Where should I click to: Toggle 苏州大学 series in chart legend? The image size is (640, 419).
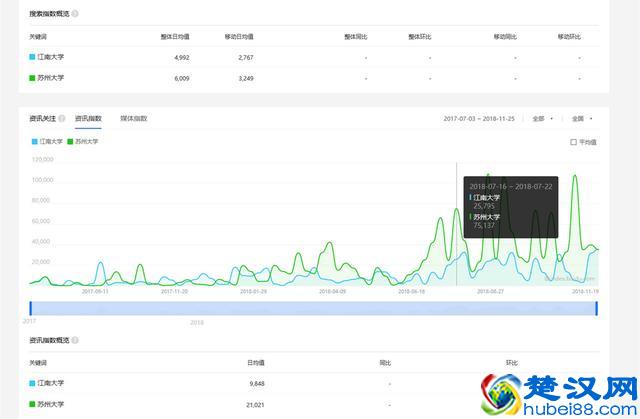[85, 142]
